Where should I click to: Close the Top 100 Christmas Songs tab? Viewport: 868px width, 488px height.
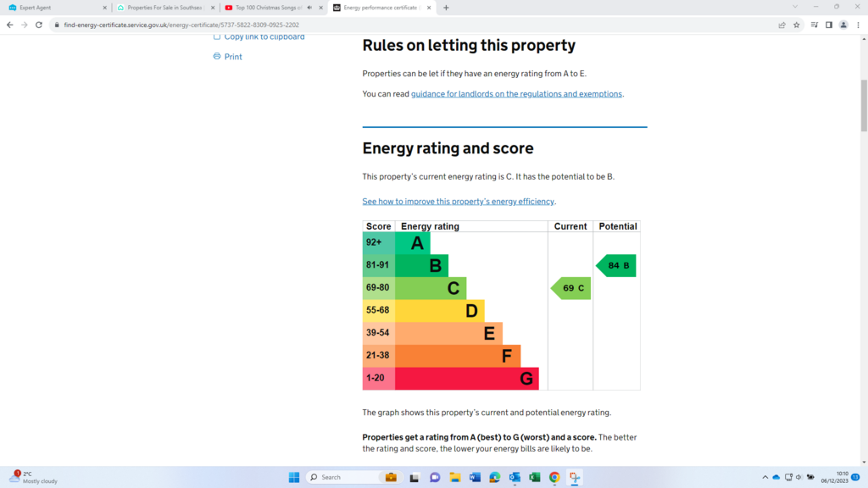click(320, 8)
